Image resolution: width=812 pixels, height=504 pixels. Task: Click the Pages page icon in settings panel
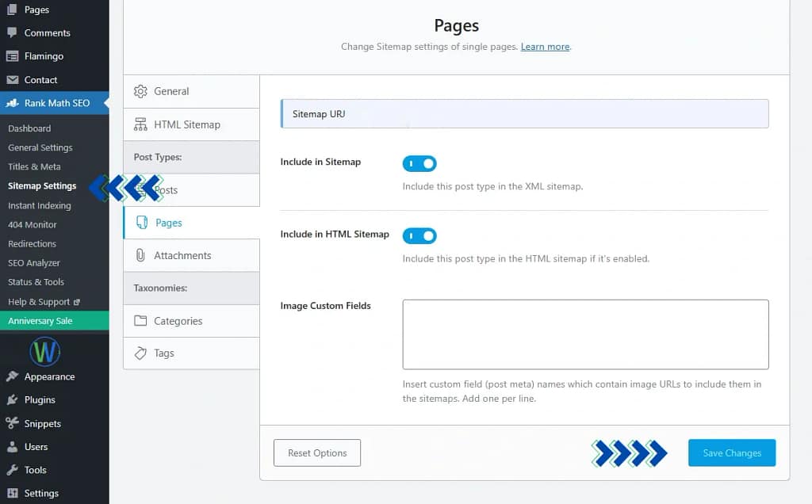144,223
